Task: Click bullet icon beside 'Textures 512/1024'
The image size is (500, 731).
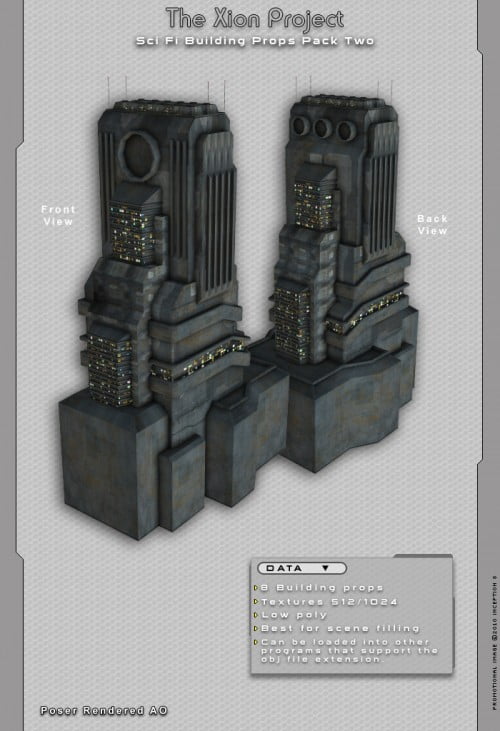Action: pyautogui.click(x=256, y=602)
